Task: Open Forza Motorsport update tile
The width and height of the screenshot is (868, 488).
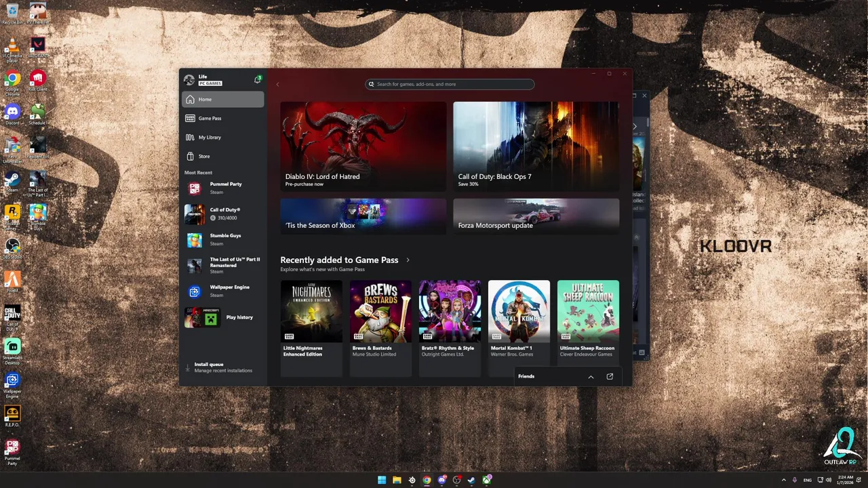Action: pyautogui.click(x=536, y=216)
